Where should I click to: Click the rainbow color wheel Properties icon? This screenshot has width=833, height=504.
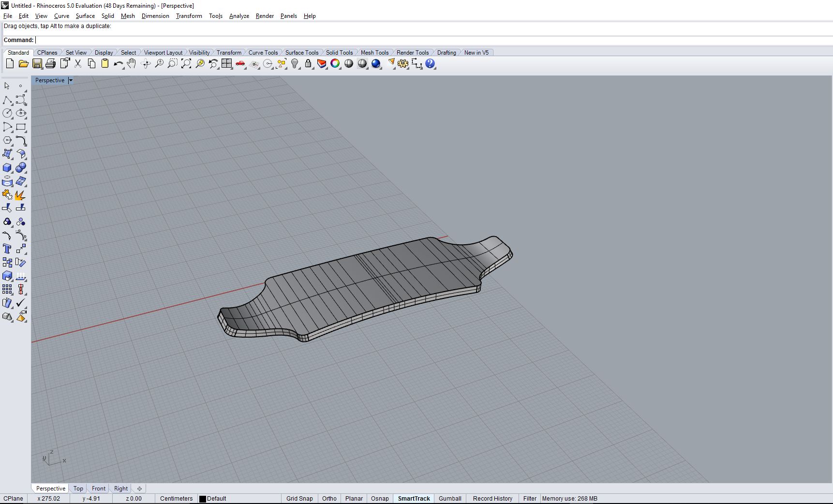[335, 63]
